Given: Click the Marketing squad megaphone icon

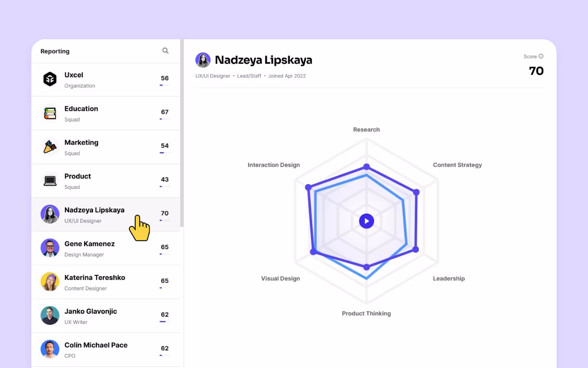Looking at the screenshot, I should [x=50, y=147].
